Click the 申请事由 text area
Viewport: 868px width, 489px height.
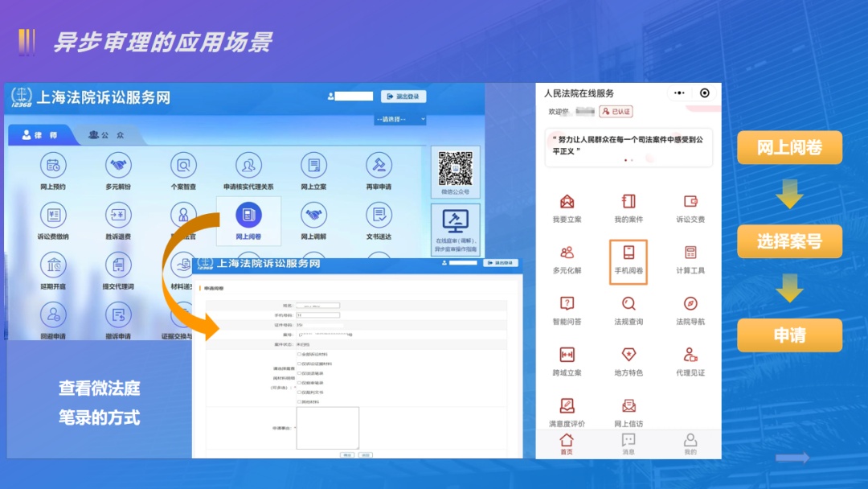(328, 428)
